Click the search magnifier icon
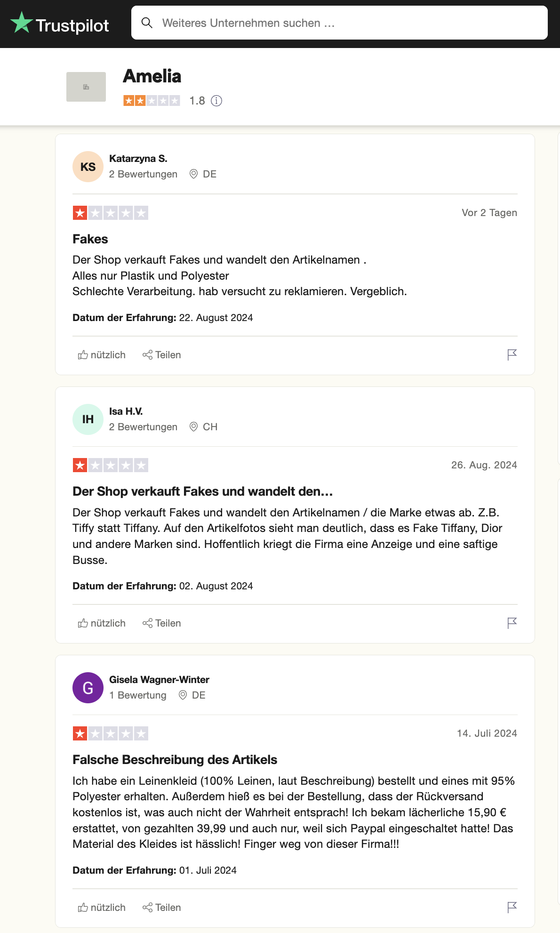The height and width of the screenshot is (933, 560). [x=147, y=23]
